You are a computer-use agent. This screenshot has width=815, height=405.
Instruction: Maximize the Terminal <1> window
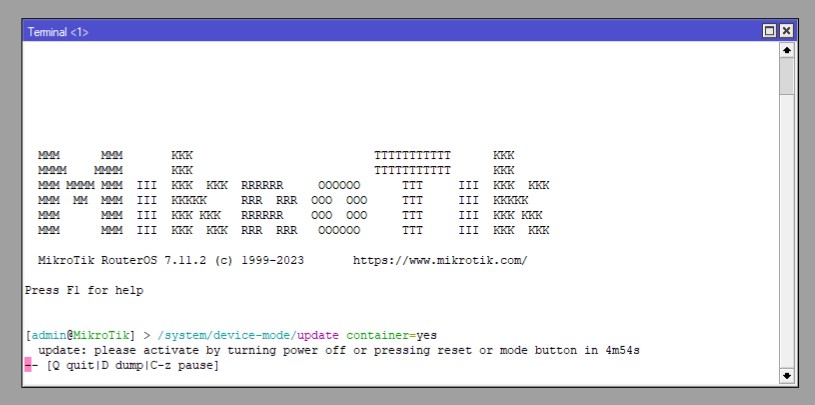(x=770, y=31)
